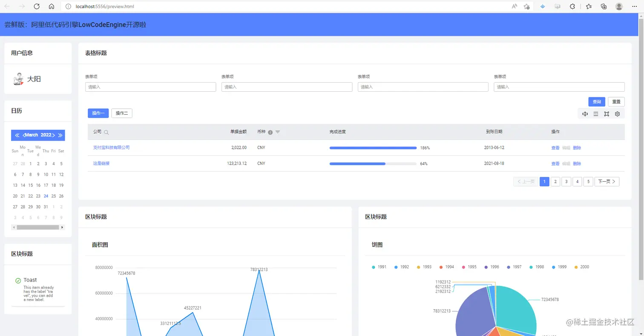The width and height of the screenshot is (644, 336).
Task: Select pagination page 1
Action: tap(544, 182)
